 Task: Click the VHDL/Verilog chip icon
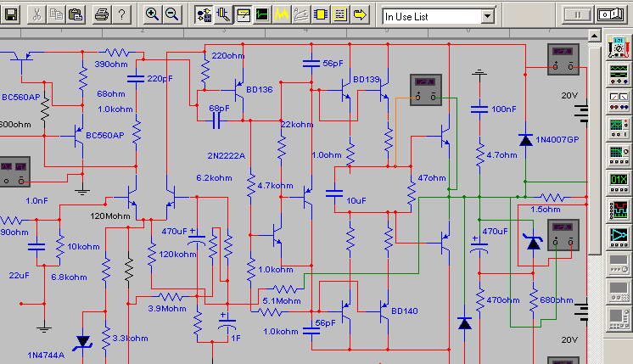coord(321,15)
